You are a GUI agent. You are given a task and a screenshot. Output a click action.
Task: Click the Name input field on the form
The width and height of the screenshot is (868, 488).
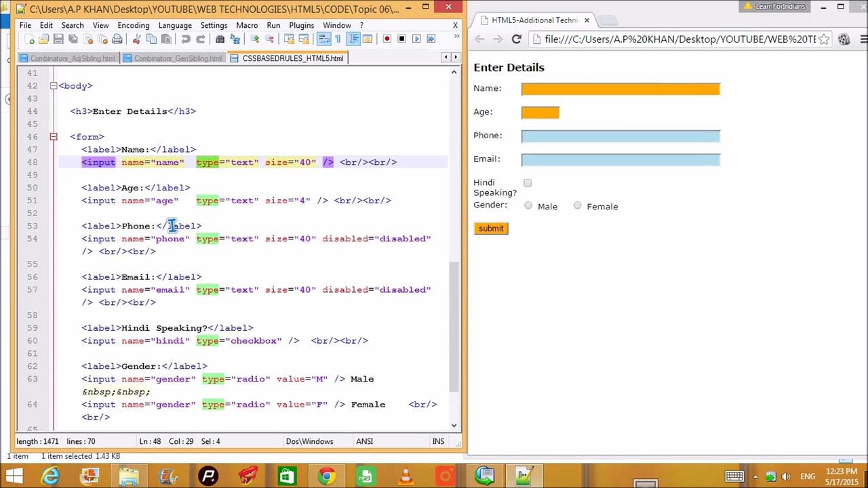(620, 89)
